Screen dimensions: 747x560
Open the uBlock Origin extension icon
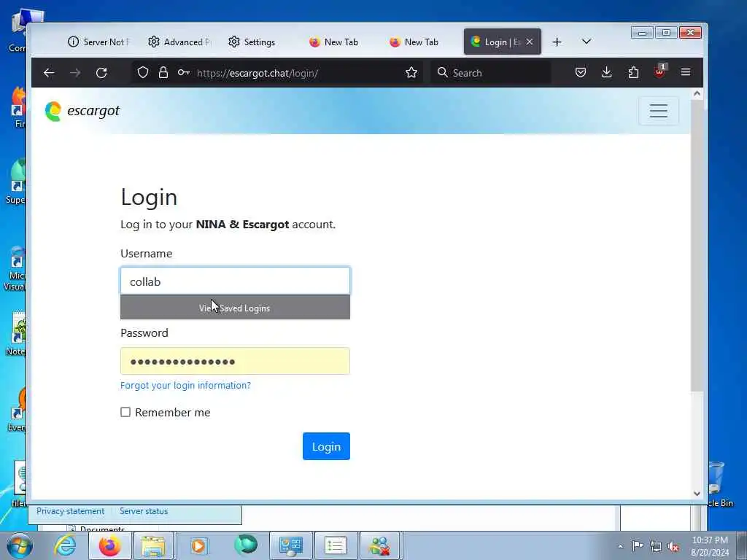point(659,71)
